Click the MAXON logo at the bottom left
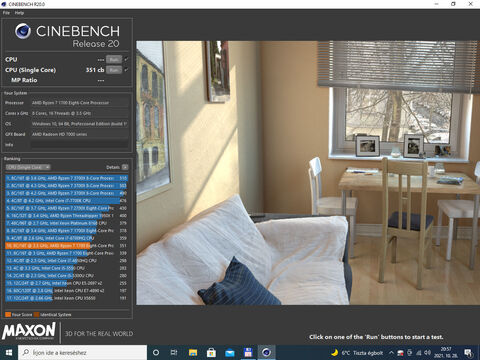The width and height of the screenshot is (480, 360). 29,331
